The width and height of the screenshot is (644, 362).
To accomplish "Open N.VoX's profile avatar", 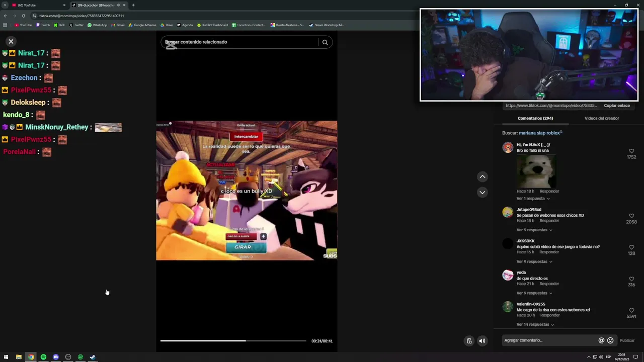I will (x=508, y=147).
